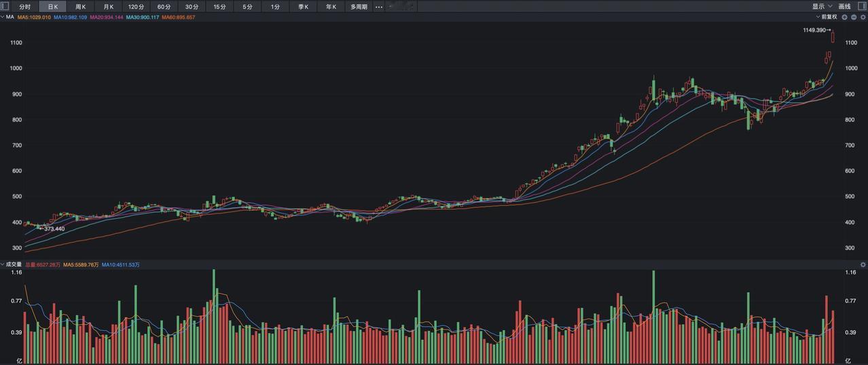This screenshot has height=365, width=868.
Task: Click the MA60:895.657 indicator label
Action: tap(179, 17)
